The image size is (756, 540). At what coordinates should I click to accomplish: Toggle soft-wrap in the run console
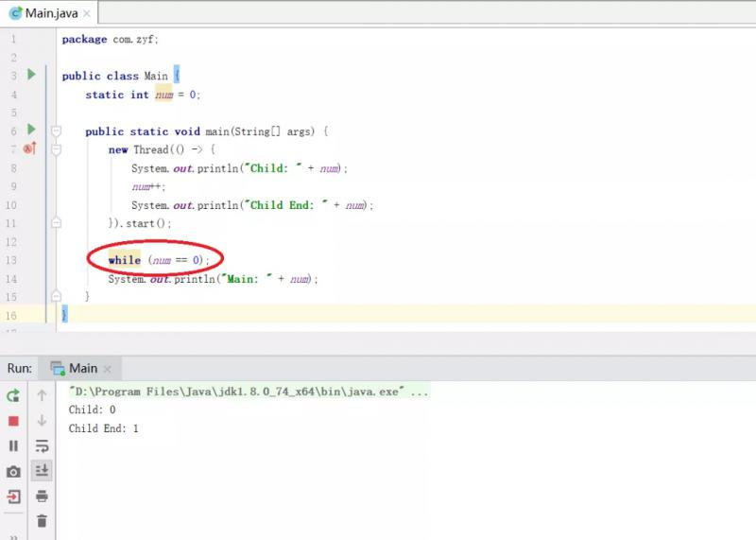coord(42,445)
